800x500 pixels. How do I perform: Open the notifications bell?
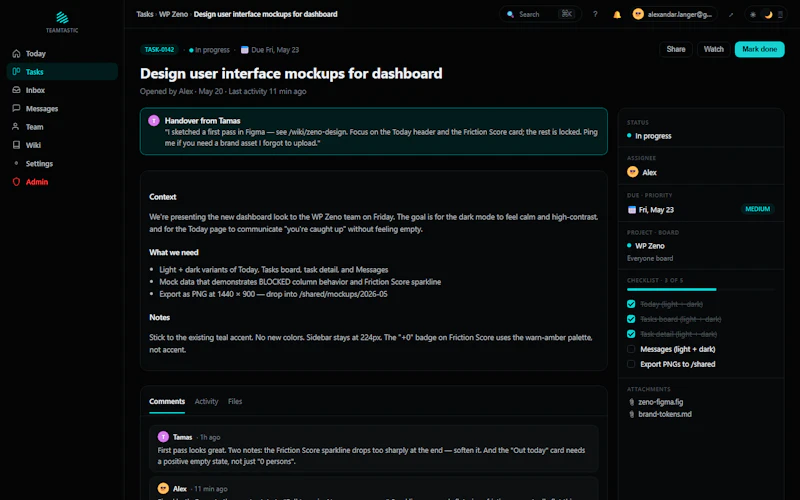[617, 14]
